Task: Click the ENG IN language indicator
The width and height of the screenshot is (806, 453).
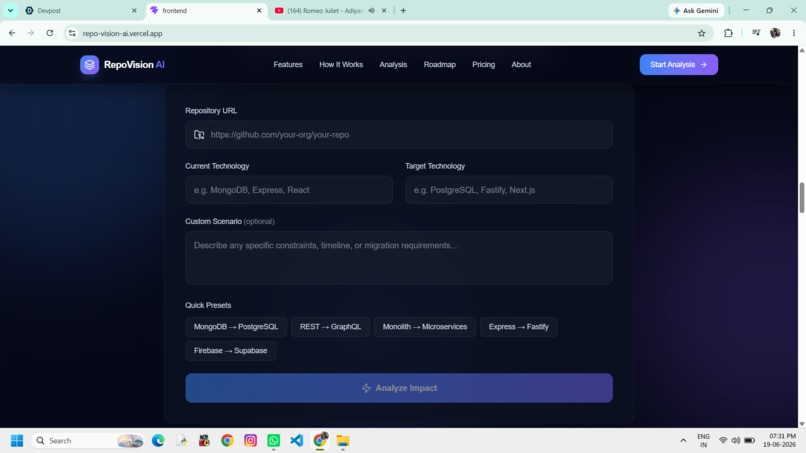Action: click(x=703, y=441)
